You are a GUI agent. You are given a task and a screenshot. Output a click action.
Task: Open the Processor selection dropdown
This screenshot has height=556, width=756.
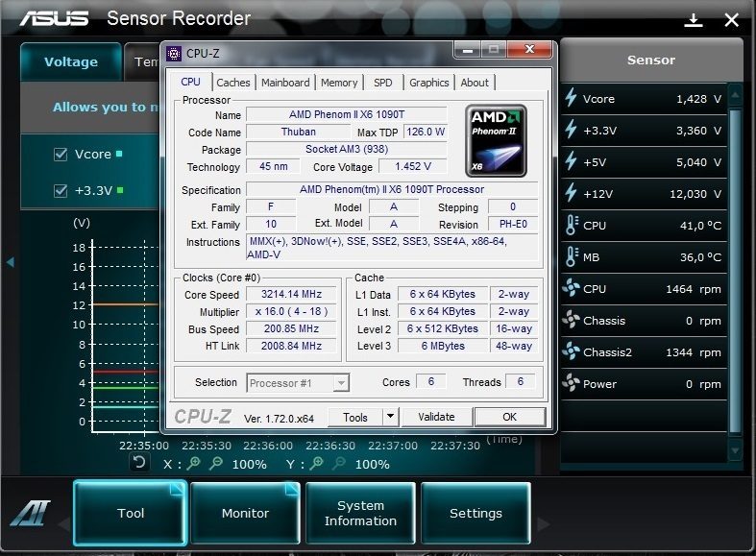point(341,383)
